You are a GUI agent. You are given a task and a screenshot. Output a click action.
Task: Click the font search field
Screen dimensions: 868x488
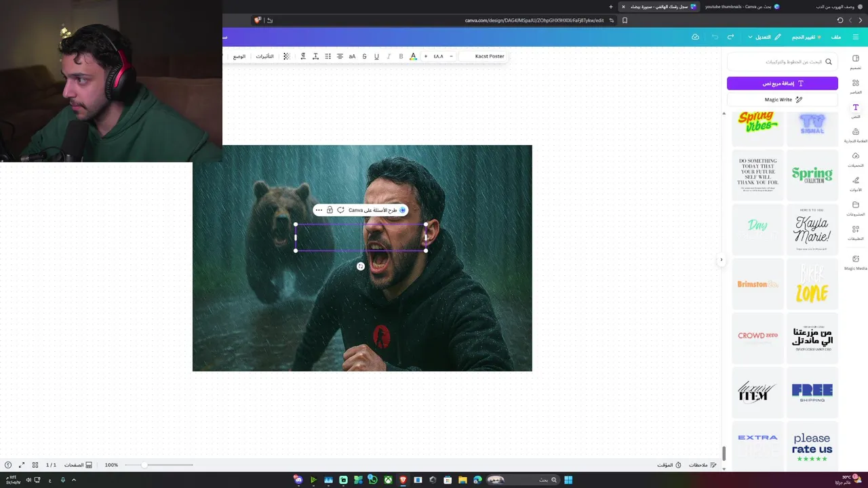[783, 62]
